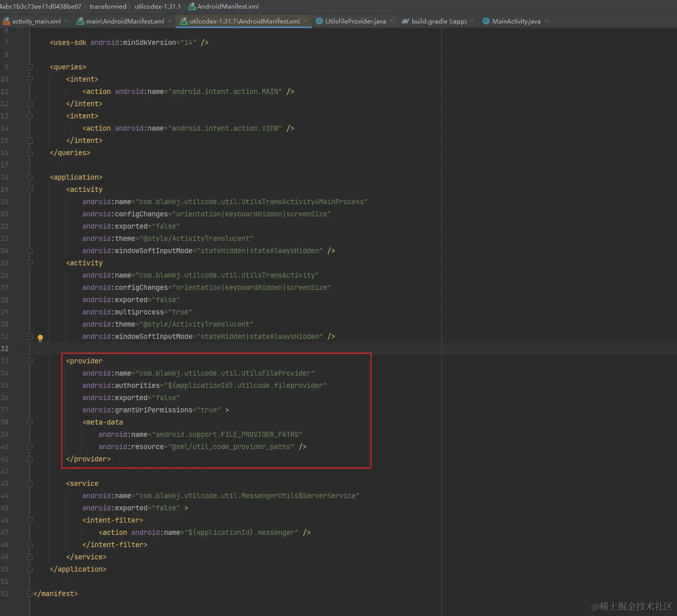Collapse the <service> block at line 43
The width and height of the screenshot is (677, 616).
pos(30,483)
